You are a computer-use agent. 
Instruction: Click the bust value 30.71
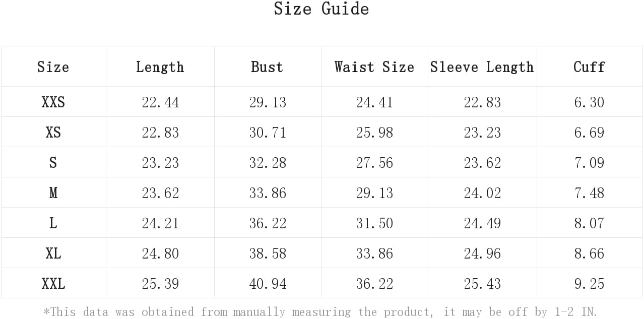[268, 133]
